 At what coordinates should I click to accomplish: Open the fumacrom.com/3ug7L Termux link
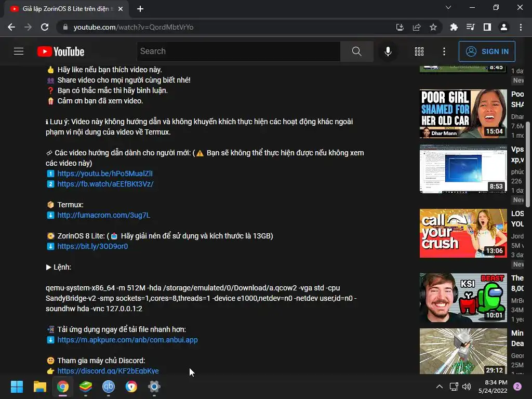103,215
